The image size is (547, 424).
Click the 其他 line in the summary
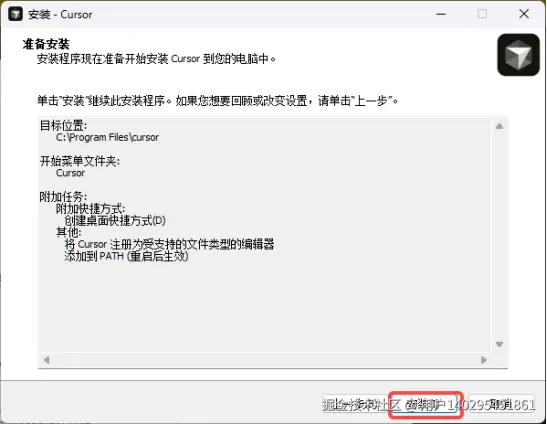click(x=69, y=232)
